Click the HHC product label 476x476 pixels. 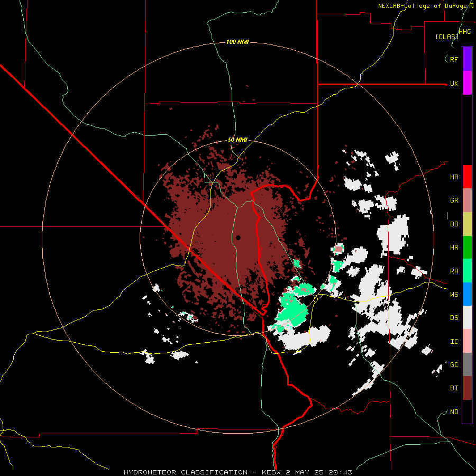point(465,32)
